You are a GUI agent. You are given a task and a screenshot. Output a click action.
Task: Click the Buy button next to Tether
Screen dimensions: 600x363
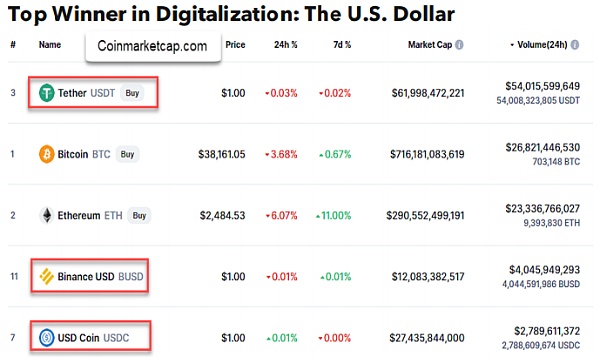pos(132,93)
